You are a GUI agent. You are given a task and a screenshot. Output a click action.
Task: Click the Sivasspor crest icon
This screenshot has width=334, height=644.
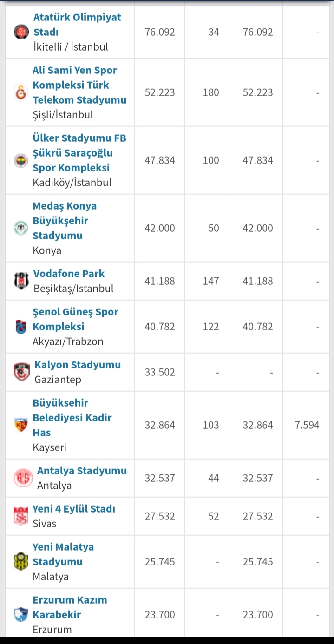point(21,516)
